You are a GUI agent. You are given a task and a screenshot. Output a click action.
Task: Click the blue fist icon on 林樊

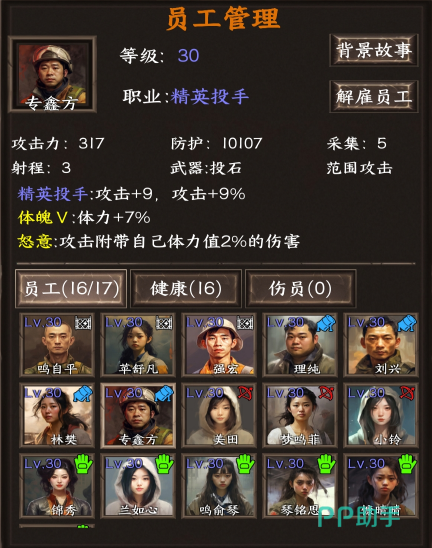[82, 394]
